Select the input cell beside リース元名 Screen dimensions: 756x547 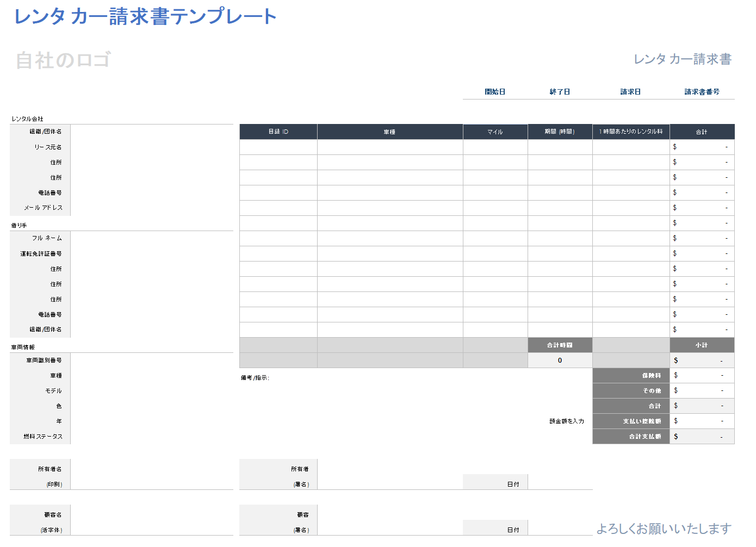[x=152, y=147]
